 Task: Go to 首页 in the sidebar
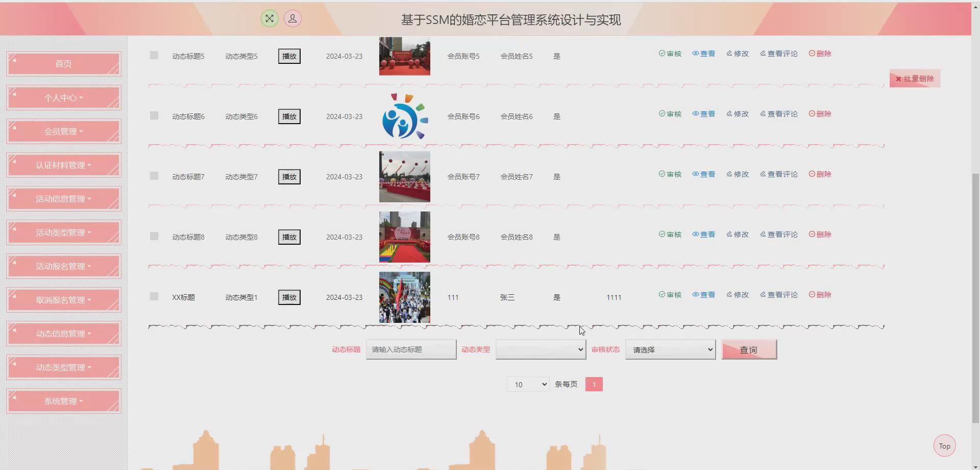tap(64, 64)
